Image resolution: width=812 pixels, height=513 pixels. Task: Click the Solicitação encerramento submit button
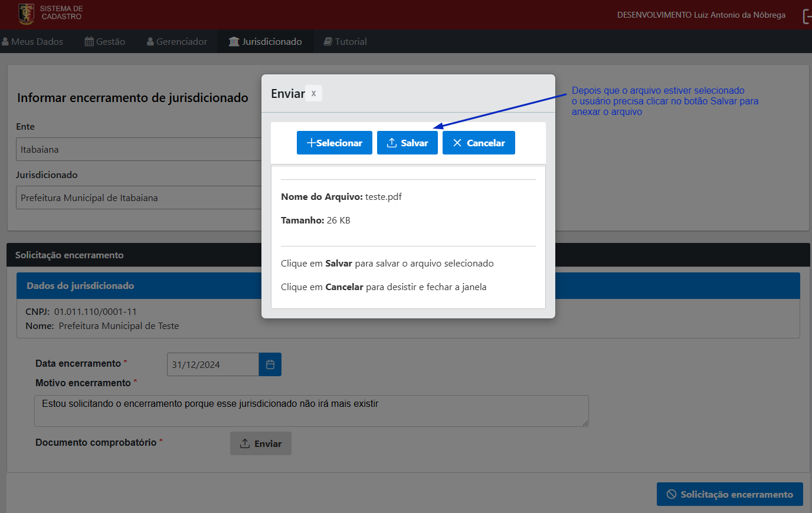pyautogui.click(x=730, y=494)
